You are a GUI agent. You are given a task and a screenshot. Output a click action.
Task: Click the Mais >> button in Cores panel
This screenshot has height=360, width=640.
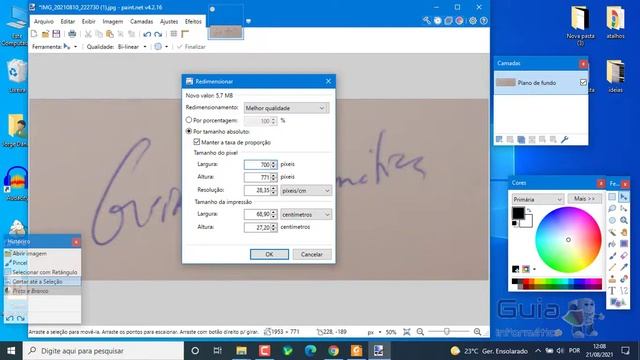584,199
